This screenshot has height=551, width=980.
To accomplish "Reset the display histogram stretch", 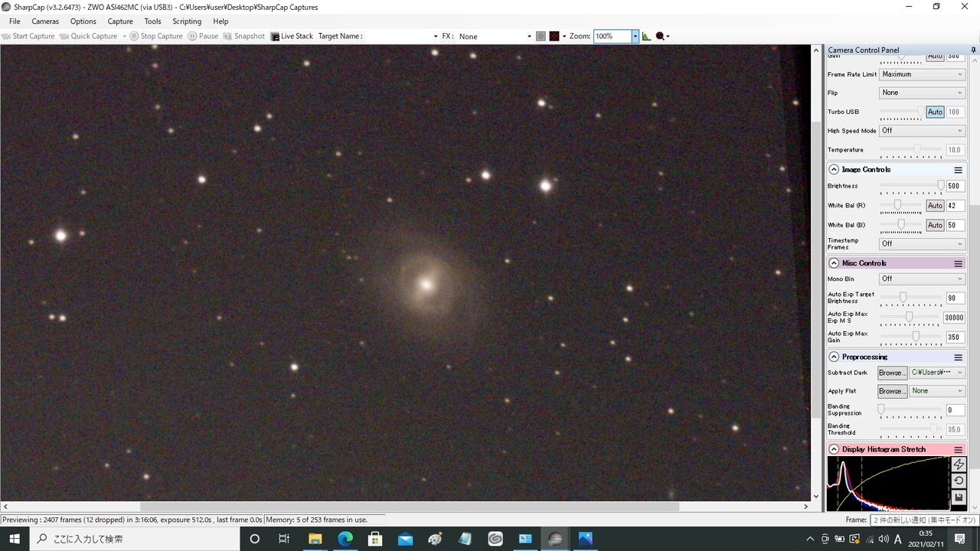I will click(x=959, y=481).
